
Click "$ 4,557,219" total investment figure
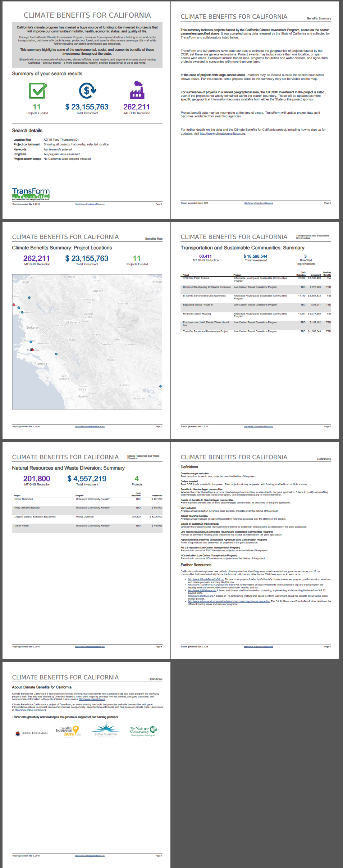87,479
